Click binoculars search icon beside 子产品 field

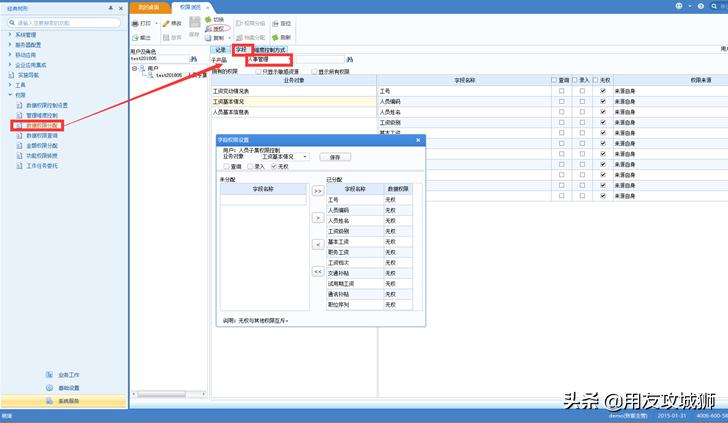(350, 59)
